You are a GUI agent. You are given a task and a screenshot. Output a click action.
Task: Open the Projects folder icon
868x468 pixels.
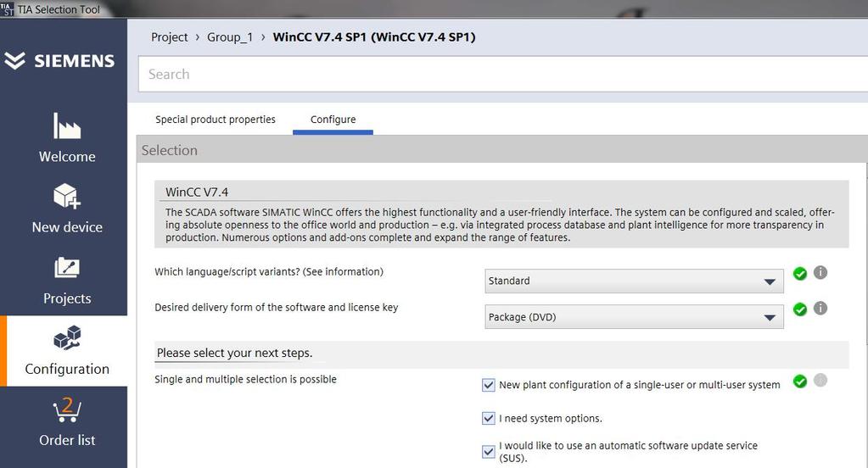coord(67,268)
